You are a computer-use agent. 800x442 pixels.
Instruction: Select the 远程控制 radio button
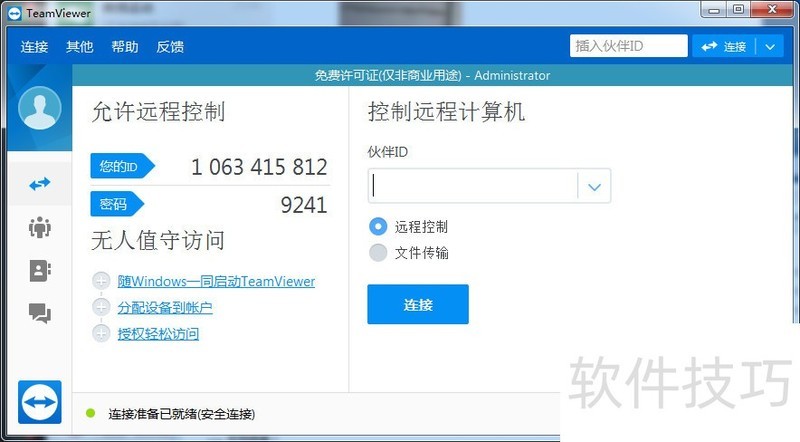point(378,226)
